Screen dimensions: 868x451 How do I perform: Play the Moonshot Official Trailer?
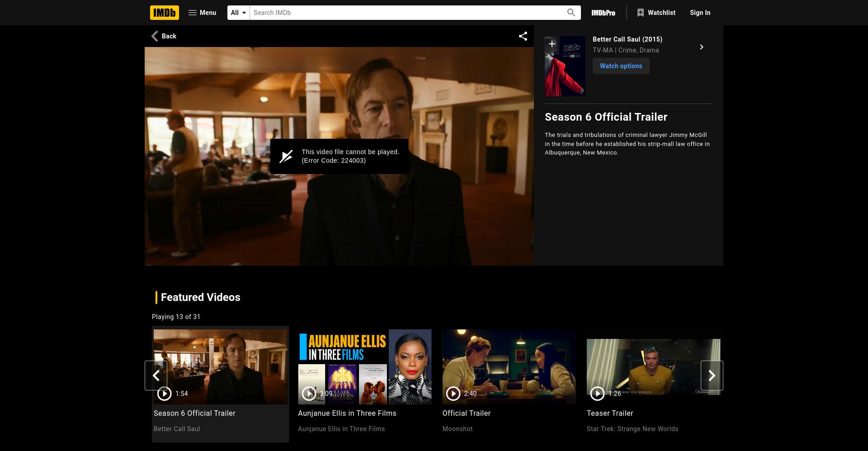click(x=453, y=394)
